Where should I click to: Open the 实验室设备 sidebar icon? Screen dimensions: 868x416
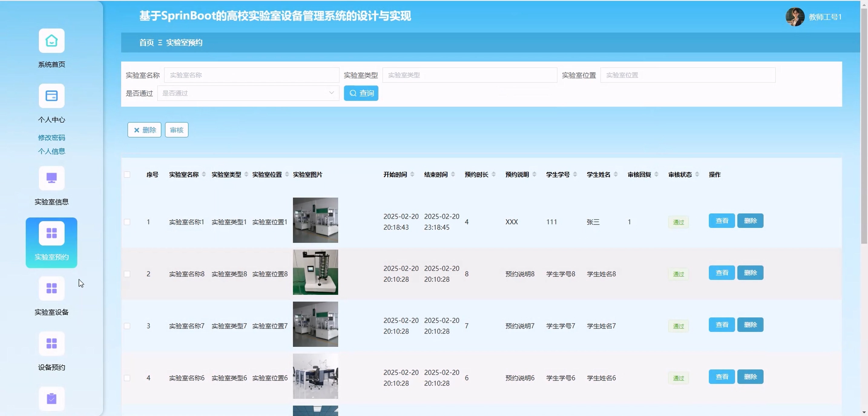pos(51,288)
